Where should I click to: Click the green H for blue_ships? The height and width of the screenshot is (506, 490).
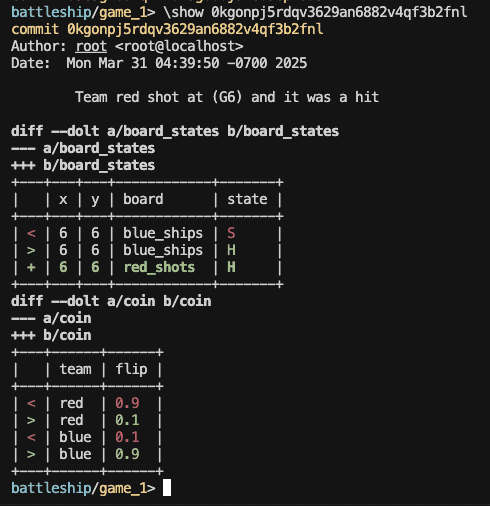pyautogui.click(x=231, y=250)
